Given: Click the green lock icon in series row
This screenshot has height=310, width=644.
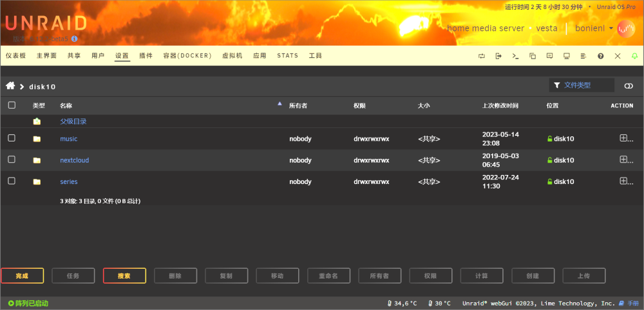Looking at the screenshot, I should pos(549,181).
